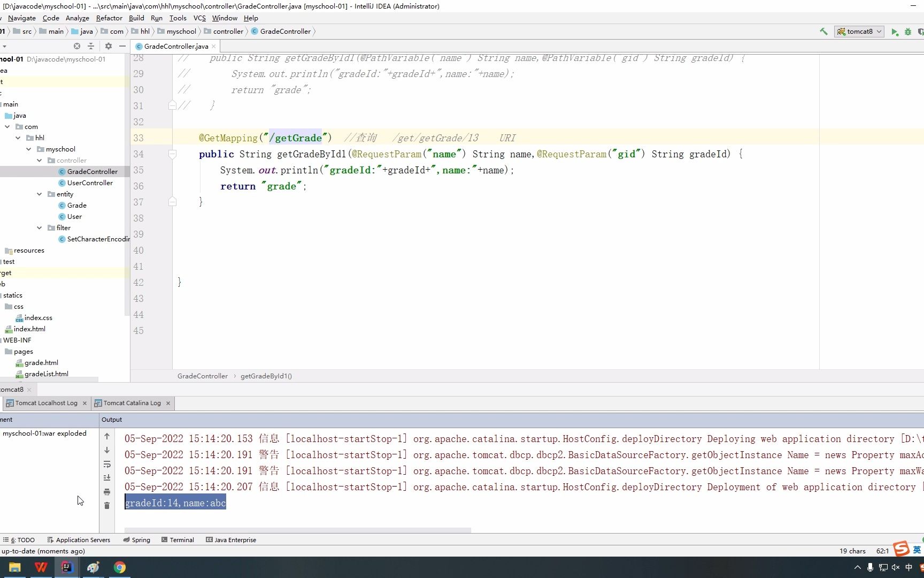Open the Build menu
Screen dimensions: 924x578
point(136,18)
